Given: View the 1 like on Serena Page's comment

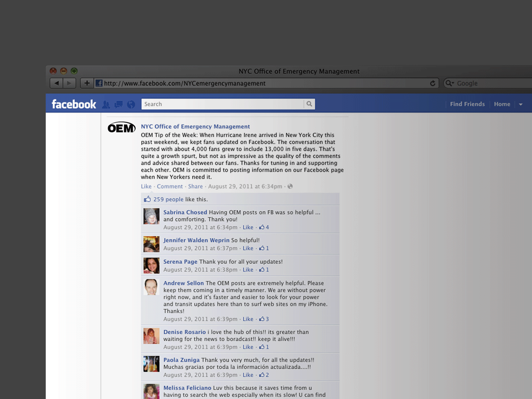Looking at the screenshot, I should (264, 270).
